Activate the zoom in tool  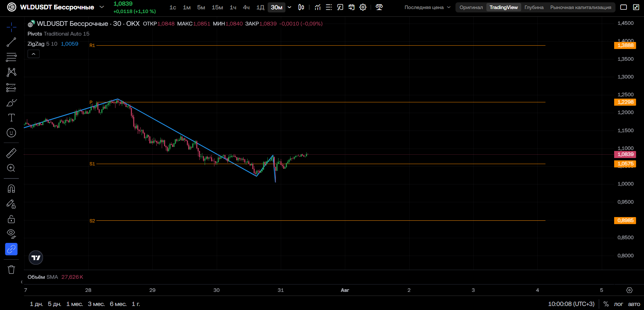coord(11,168)
